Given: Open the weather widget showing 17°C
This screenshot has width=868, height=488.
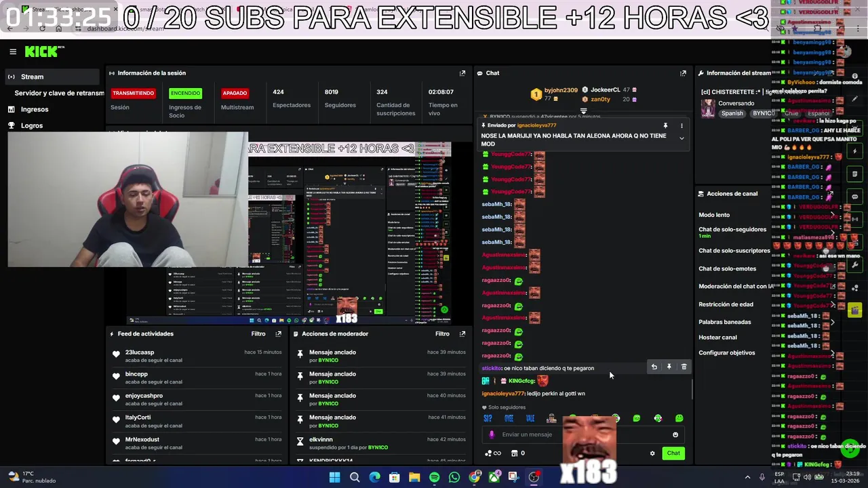Looking at the screenshot, I should tap(31, 477).
